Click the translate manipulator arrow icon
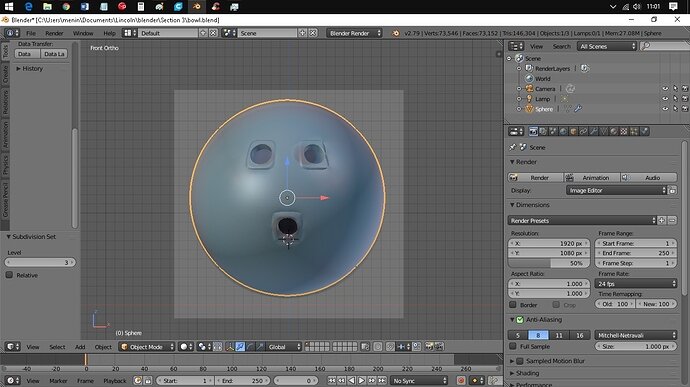 (240, 347)
